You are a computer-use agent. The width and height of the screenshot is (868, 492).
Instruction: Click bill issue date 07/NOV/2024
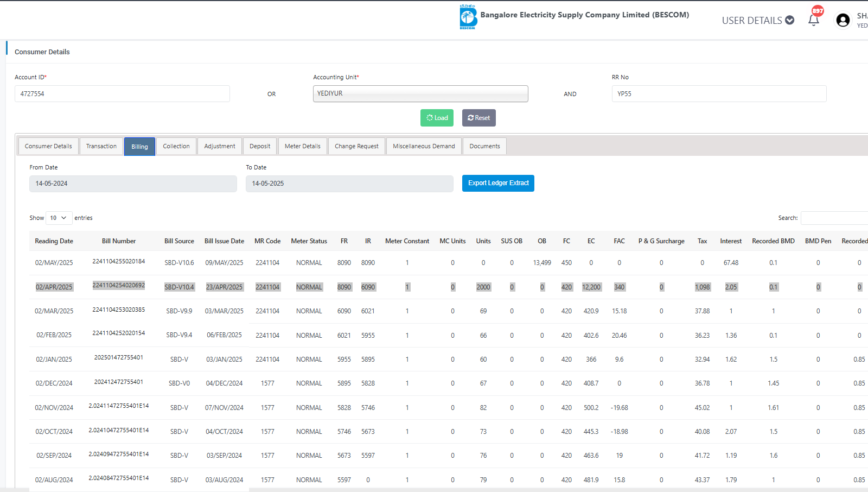[x=224, y=408]
